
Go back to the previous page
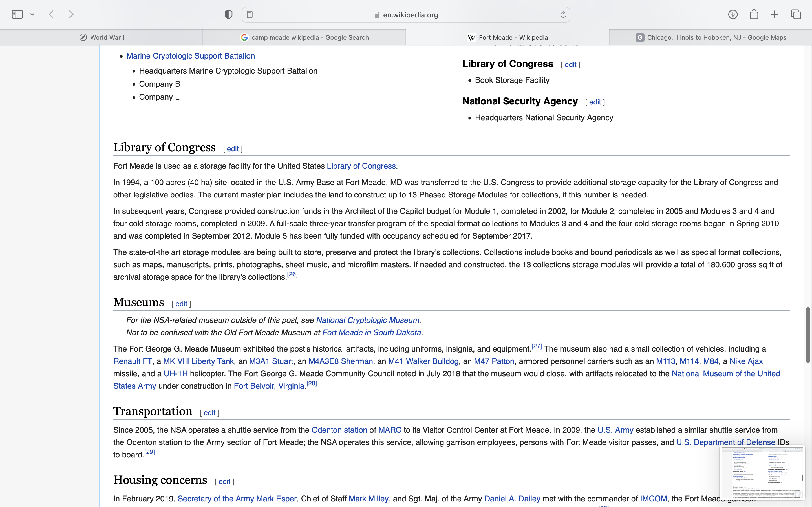pyautogui.click(x=51, y=14)
